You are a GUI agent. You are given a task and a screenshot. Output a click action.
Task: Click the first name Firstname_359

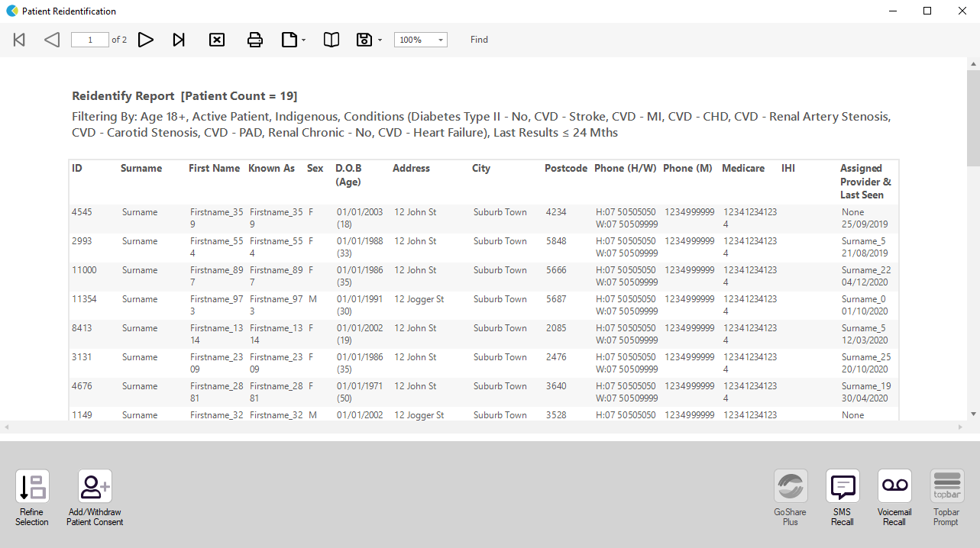(x=217, y=218)
